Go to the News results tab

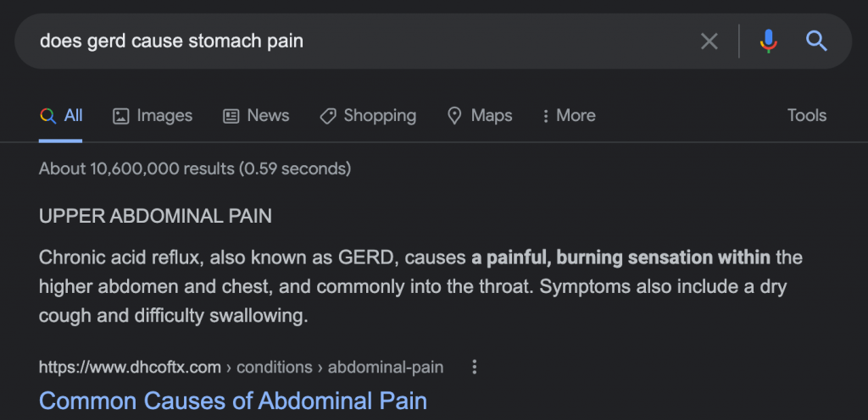point(268,116)
